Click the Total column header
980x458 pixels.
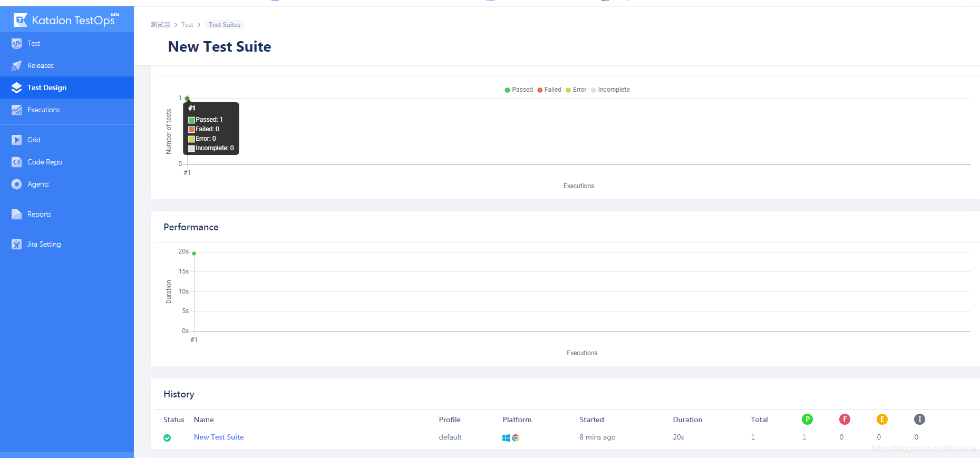(760, 420)
